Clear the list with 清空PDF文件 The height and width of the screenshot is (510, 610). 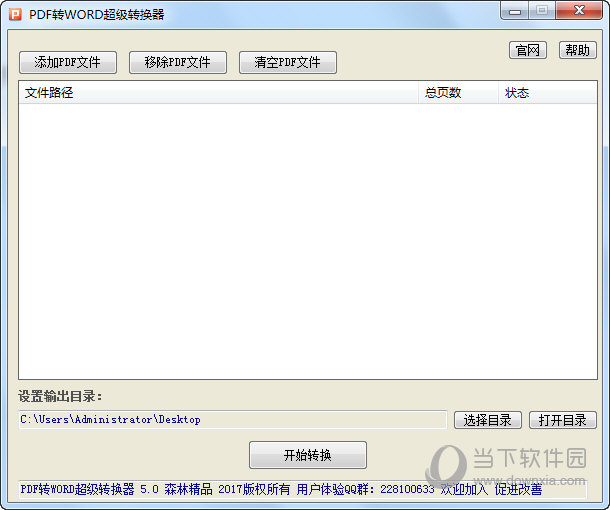(x=288, y=62)
